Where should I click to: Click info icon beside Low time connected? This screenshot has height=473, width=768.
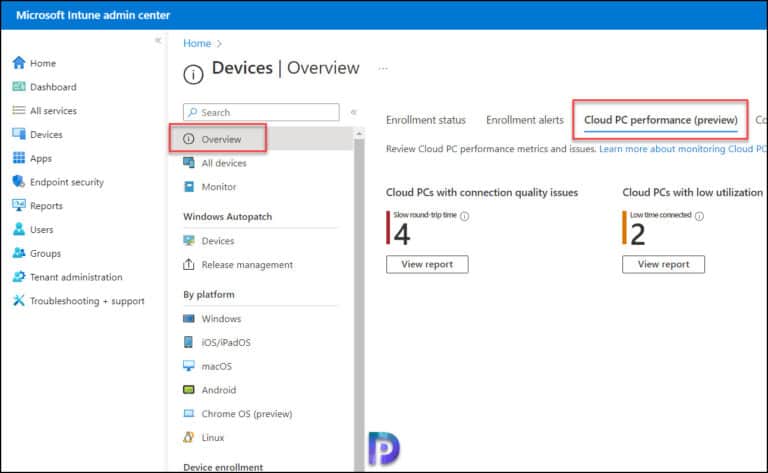pos(699,216)
